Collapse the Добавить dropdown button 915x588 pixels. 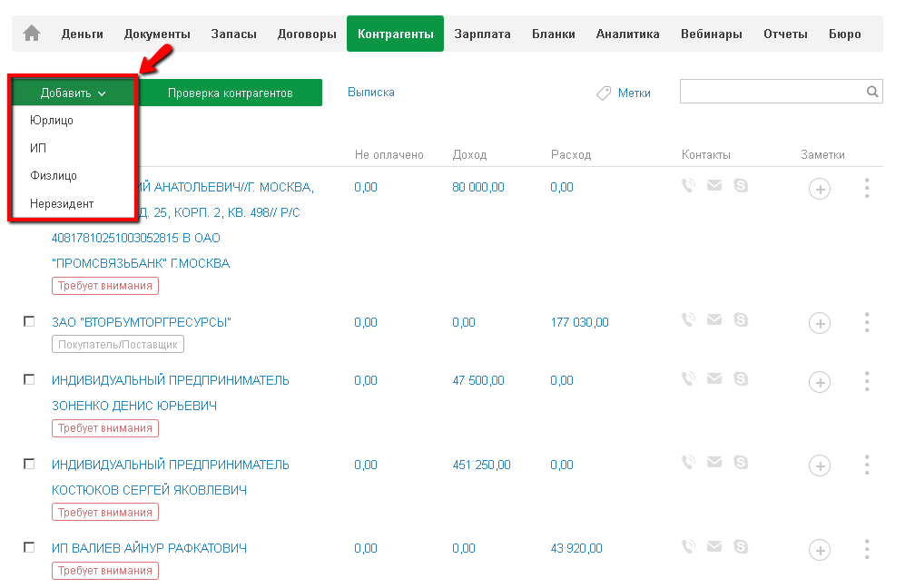74,93
